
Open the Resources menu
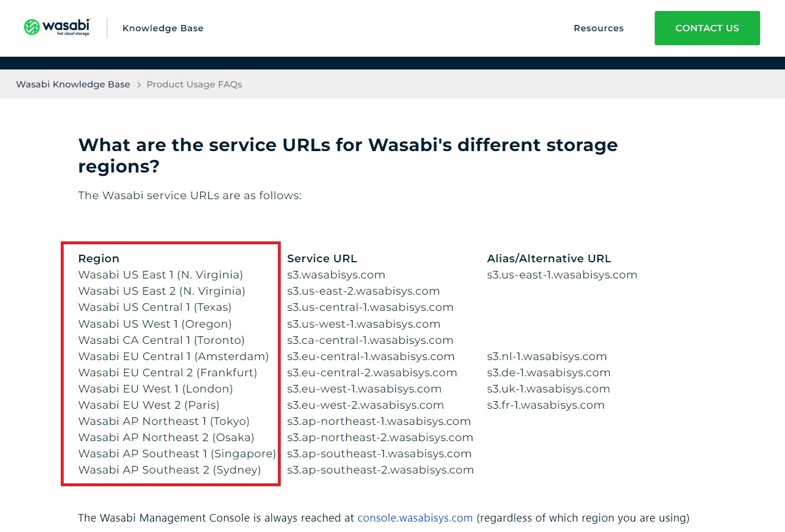coord(599,28)
